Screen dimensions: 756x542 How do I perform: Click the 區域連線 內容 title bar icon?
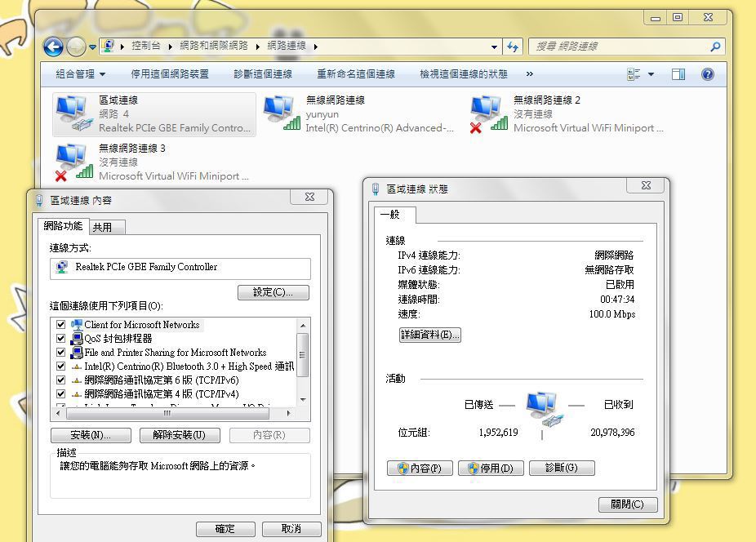click(x=39, y=201)
